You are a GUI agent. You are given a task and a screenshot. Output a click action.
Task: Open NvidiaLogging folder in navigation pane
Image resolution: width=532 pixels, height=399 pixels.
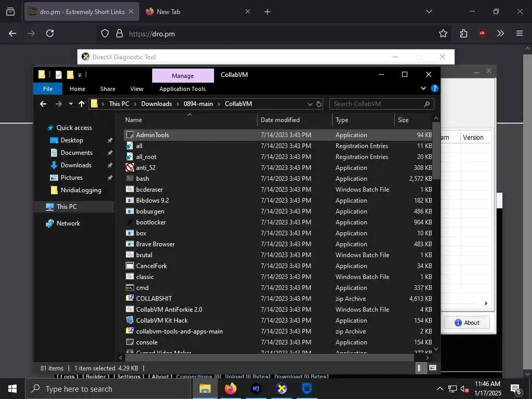81,190
